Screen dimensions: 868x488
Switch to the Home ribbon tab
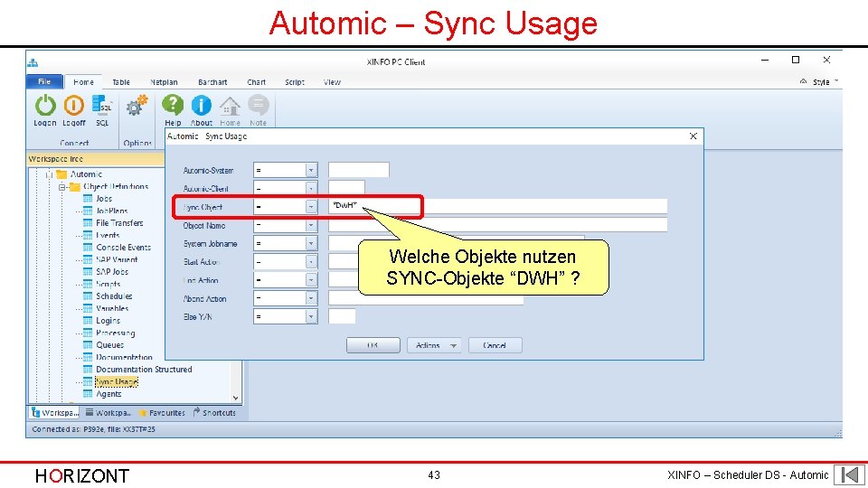83,82
